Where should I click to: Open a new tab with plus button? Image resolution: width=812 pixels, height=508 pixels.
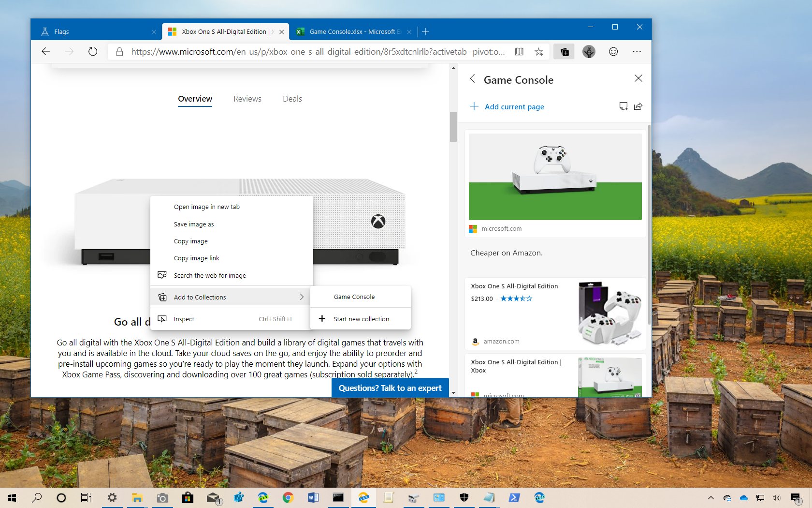(x=425, y=32)
